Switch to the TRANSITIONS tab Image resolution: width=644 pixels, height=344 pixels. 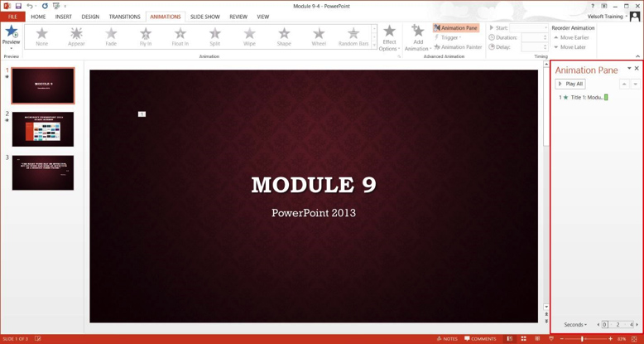click(124, 17)
